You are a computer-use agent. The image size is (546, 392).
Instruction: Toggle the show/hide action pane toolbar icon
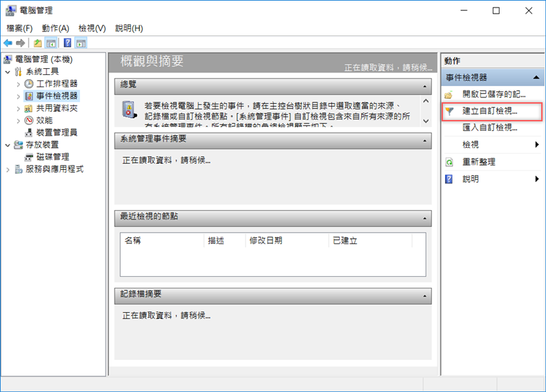coord(81,43)
